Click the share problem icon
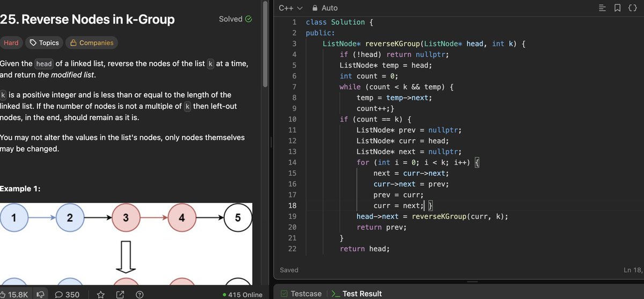The height and width of the screenshot is (299, 644). pyautogui.click(x=120, y=294)
